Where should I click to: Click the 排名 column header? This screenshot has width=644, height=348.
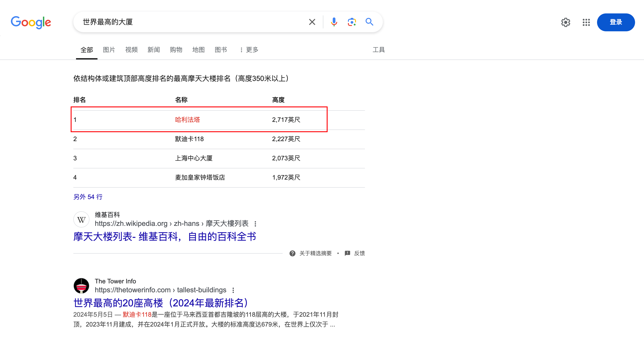point(80,100)
